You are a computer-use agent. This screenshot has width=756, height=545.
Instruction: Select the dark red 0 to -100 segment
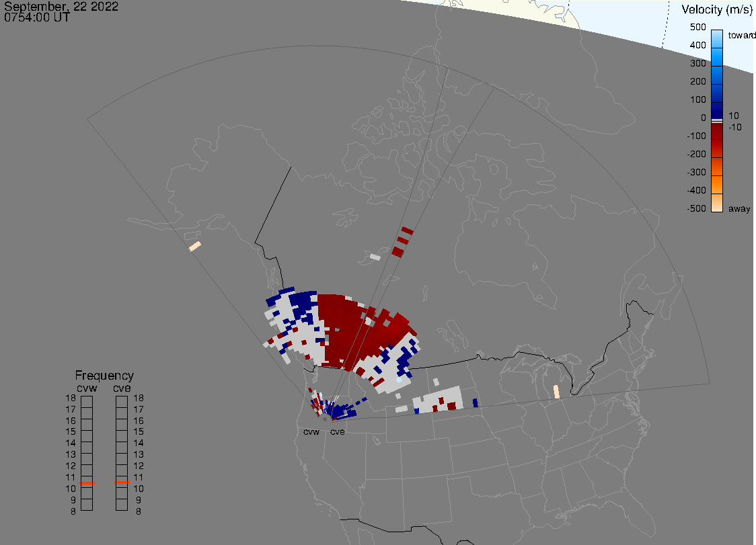717,131
